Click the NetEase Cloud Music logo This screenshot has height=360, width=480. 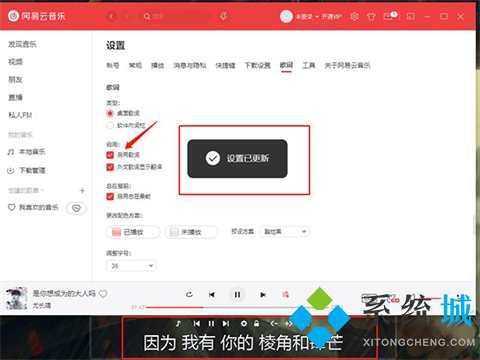point(37,16)
